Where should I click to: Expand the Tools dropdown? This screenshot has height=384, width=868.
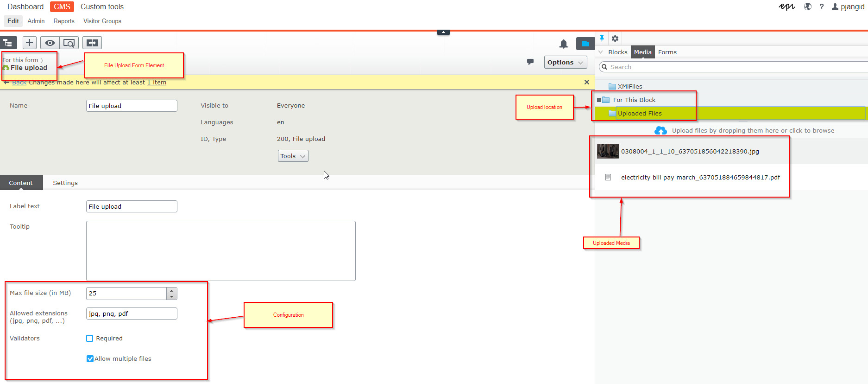[x=293, y=156]
